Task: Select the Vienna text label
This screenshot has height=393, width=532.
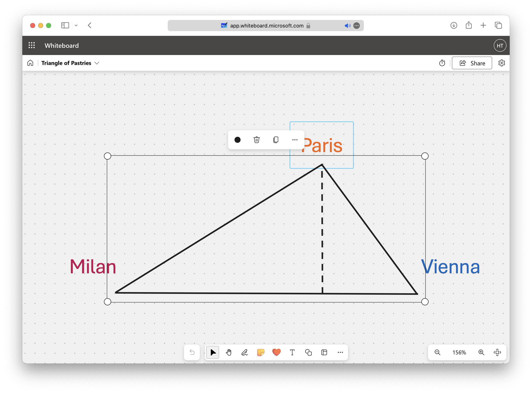Action: [450, 266]
